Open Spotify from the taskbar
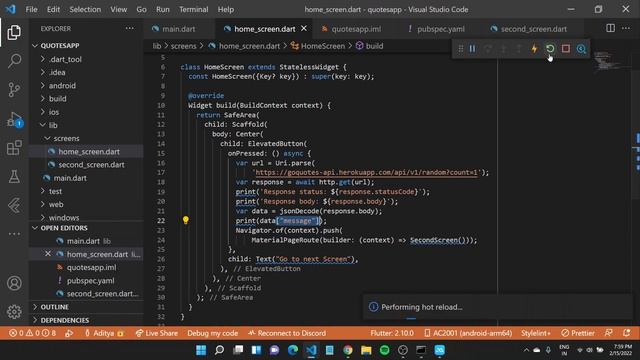Image resolution: width=640 pixels, height=360 pixels. pyautogui.click(x=384, y=350)
